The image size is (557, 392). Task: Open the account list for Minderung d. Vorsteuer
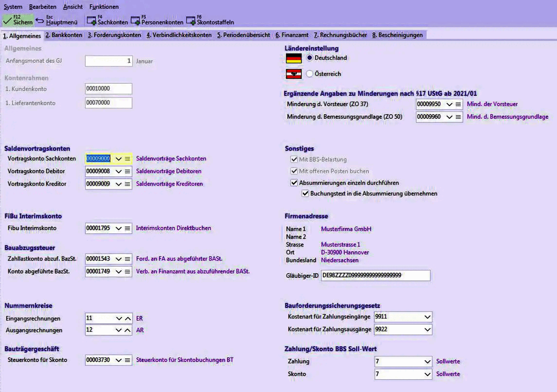point(459,104)
